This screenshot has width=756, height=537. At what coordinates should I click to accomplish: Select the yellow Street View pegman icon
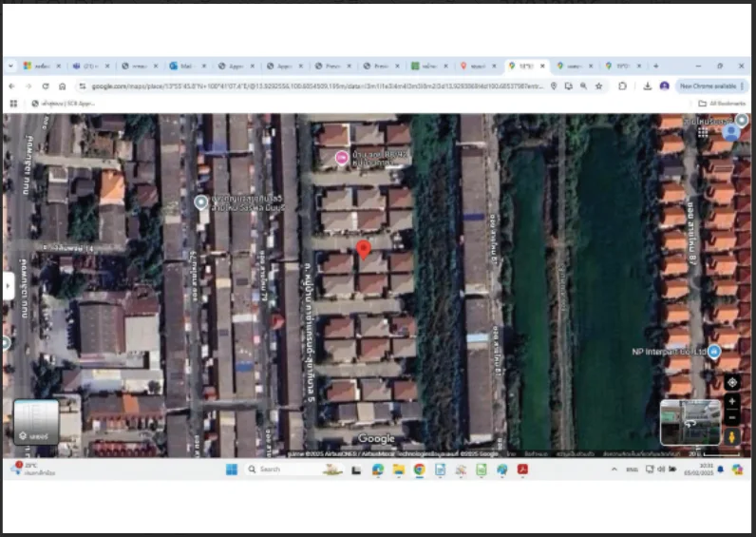pyautogui.click(x=732, y=436)
